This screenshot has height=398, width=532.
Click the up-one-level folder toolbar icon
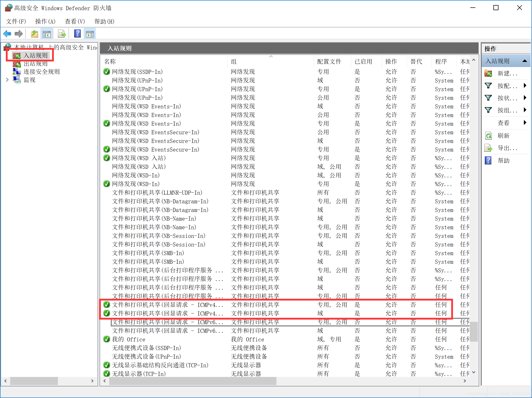(35, 34)
